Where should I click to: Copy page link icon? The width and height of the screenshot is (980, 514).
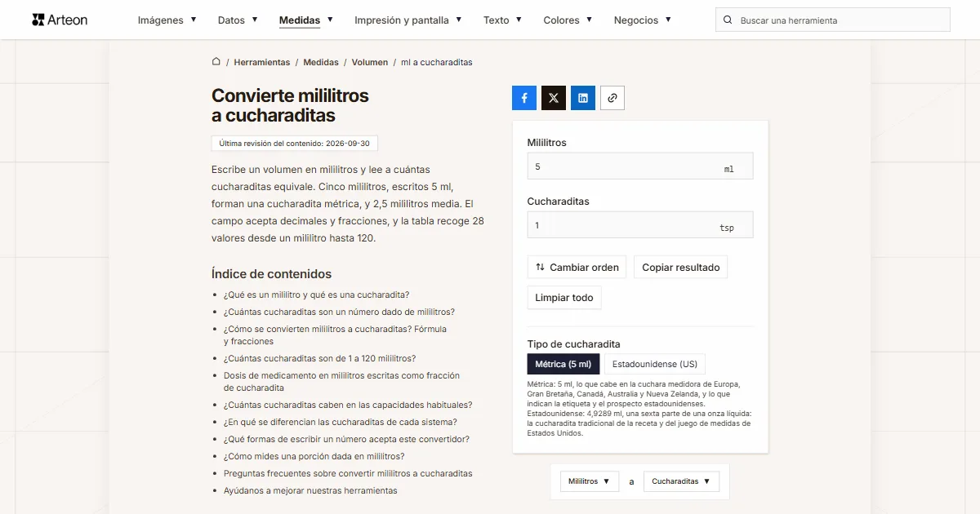pyautogui.click(x=612, y=98)
